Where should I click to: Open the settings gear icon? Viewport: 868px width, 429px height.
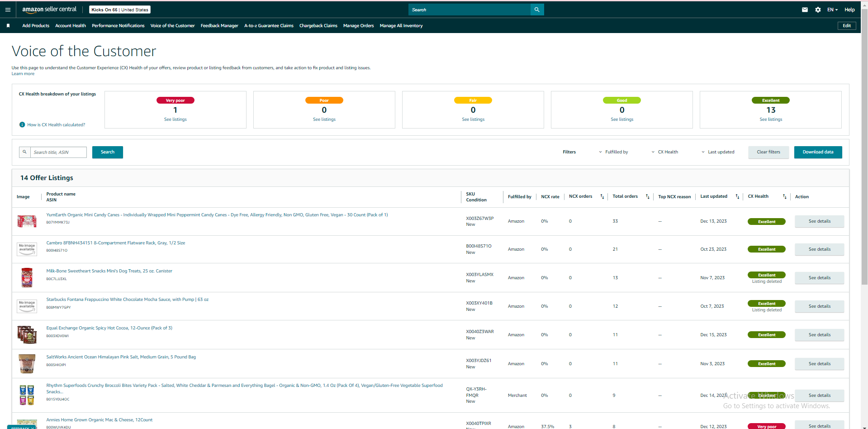pyautogui.click(x=818, y=10)
